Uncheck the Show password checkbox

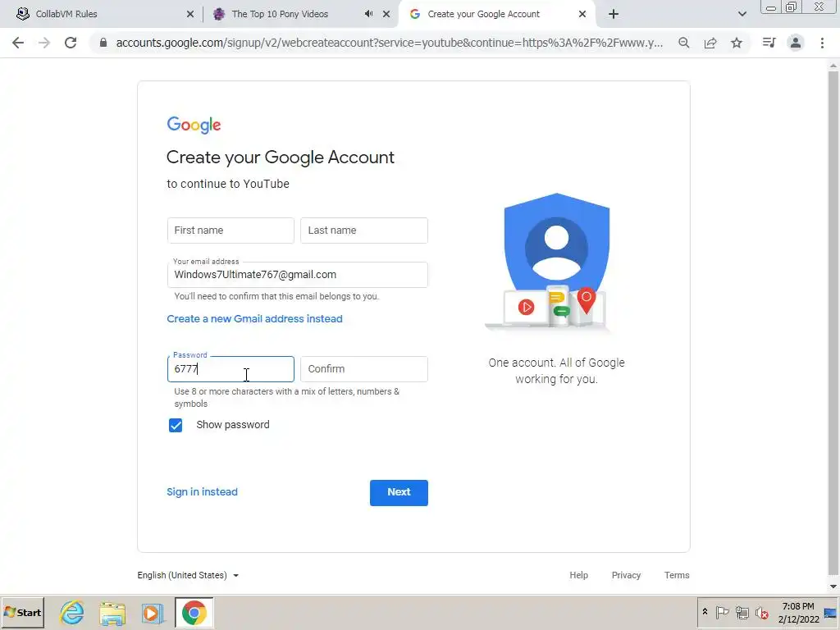176,426
